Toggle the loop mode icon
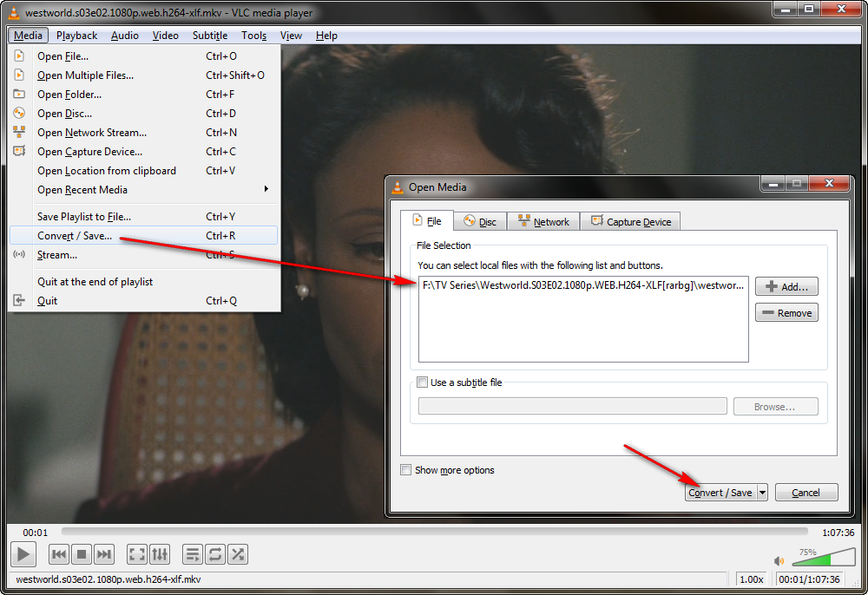The width and height of the screenshot is (868, 595). tap(215, 554)
